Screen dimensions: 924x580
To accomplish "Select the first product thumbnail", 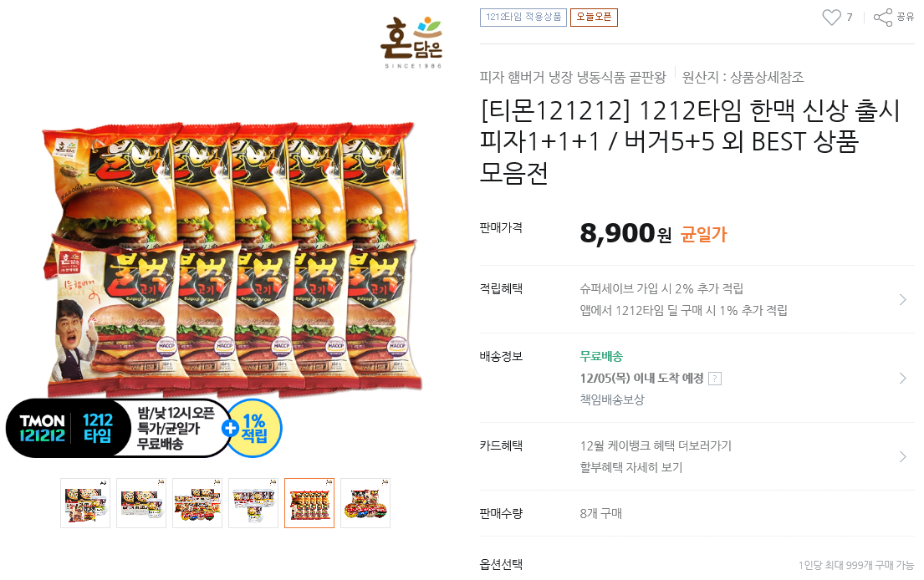I will click(x=85, y=503).
